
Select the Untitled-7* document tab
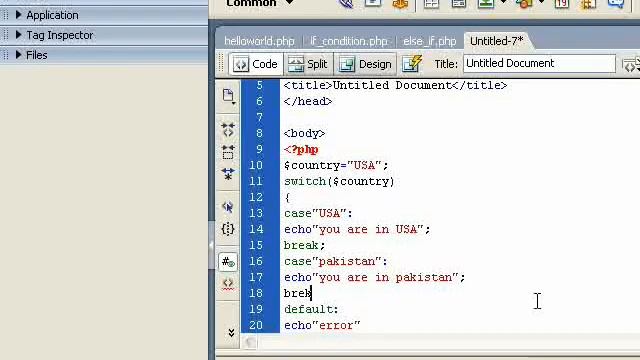click(x=496, y=41)
